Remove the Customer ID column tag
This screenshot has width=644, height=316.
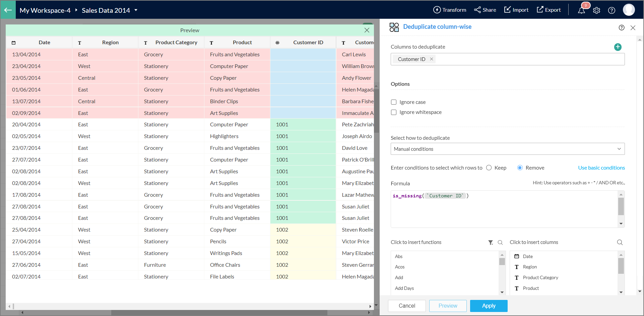[x=432, y=59]
